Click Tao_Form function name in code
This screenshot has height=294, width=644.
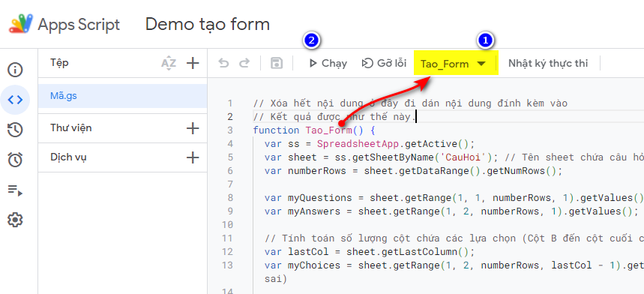point(328,130)
